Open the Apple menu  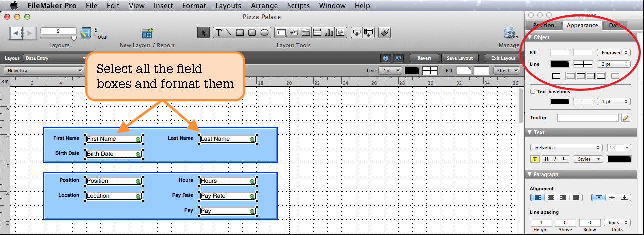click(x=14, y=6)
